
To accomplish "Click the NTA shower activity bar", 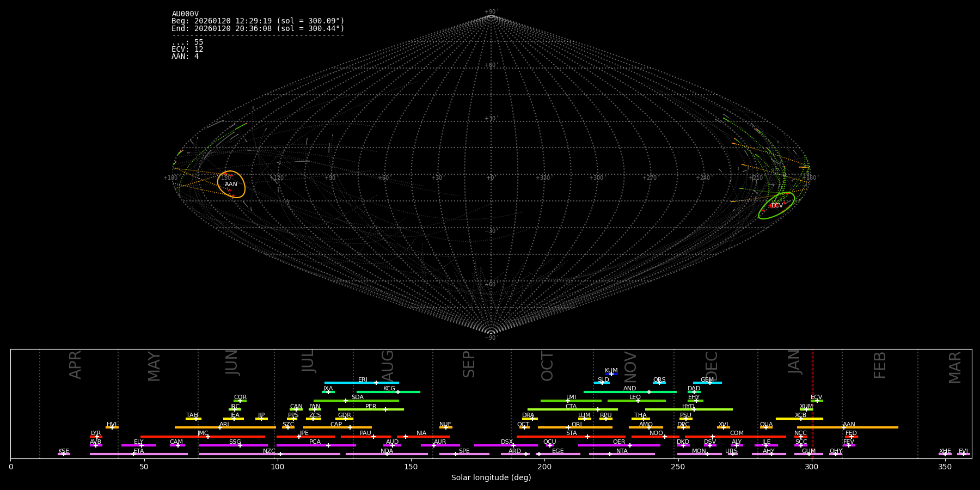I will 622,454.
